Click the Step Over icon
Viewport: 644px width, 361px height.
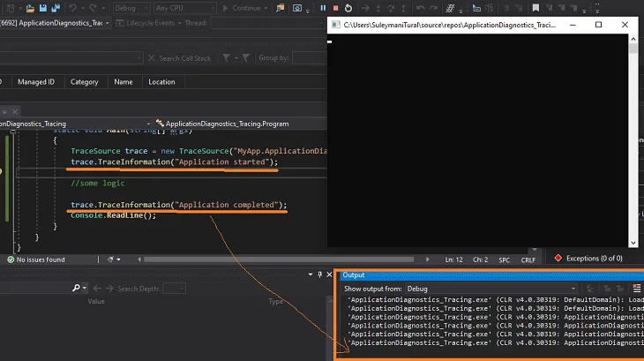tap(391, 8)
